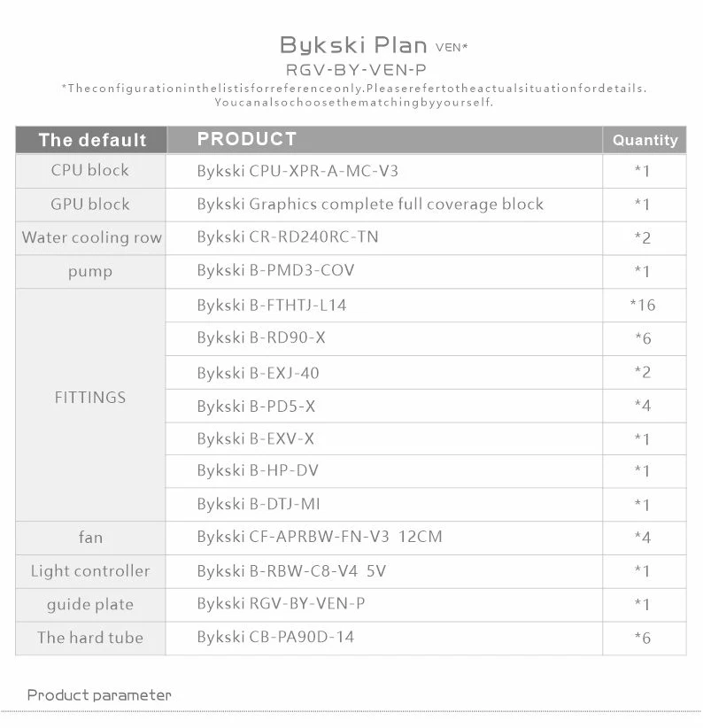Click the Water cooling row label
This screenshot has height=728, width=703.
point(91,237)
